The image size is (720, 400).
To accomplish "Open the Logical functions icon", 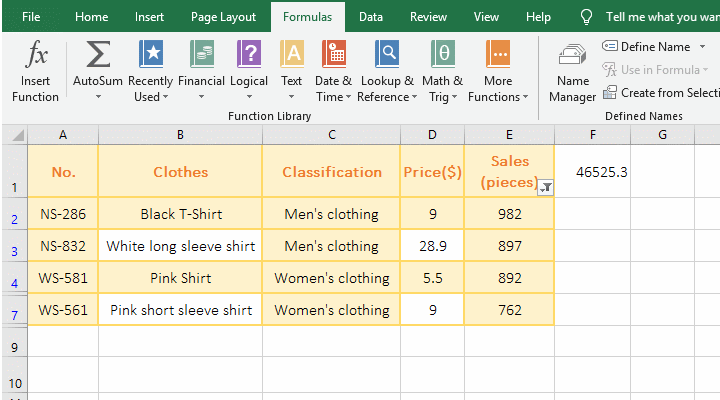I will (249, 54).
